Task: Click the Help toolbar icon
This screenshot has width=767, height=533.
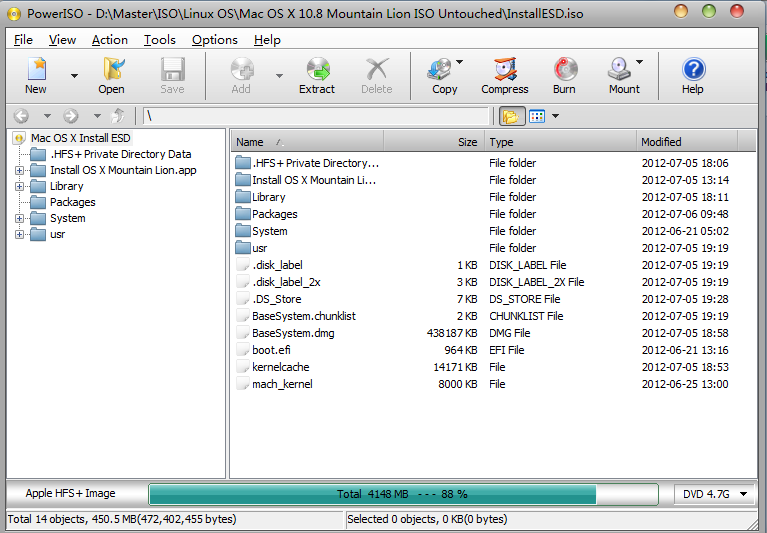Action: [x=693, y=69]
